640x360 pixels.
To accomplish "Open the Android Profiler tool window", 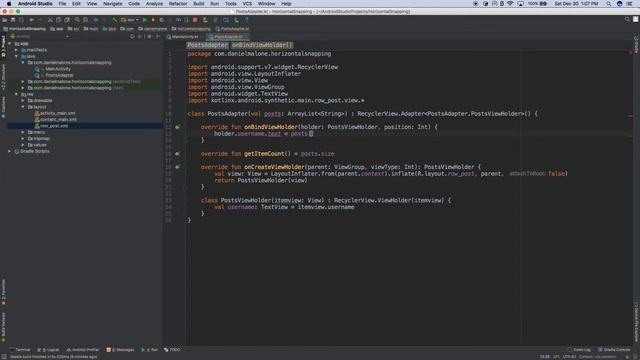I will (83, 350).
